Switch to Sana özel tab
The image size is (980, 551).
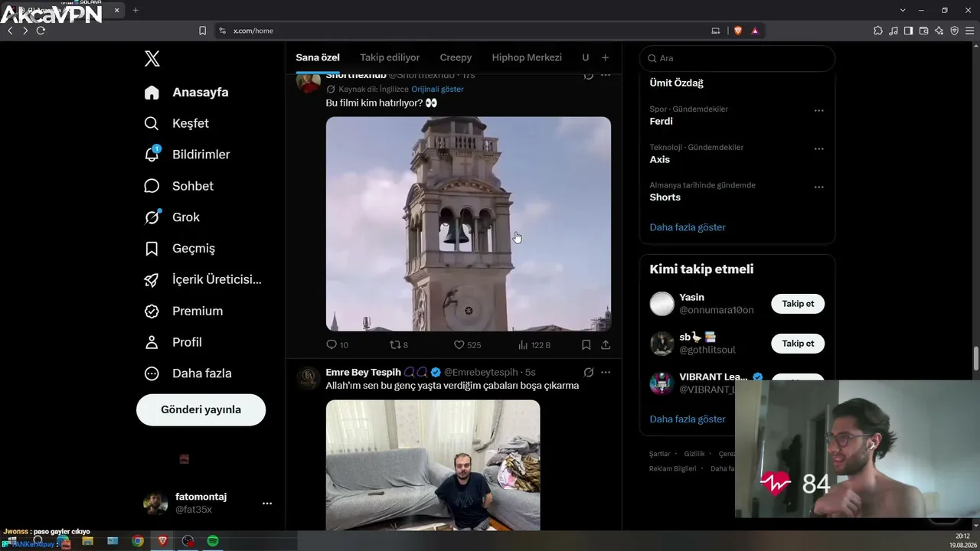coord(318,57)
